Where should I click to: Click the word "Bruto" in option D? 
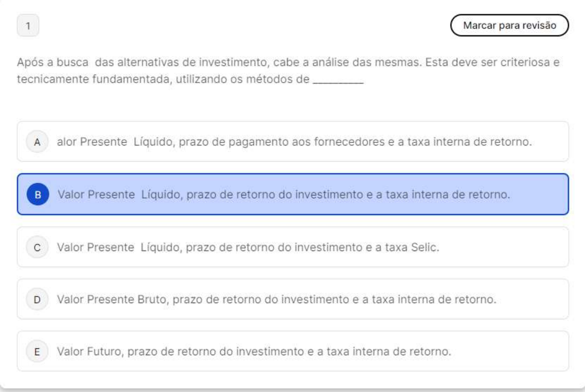[x=154, y=299]
